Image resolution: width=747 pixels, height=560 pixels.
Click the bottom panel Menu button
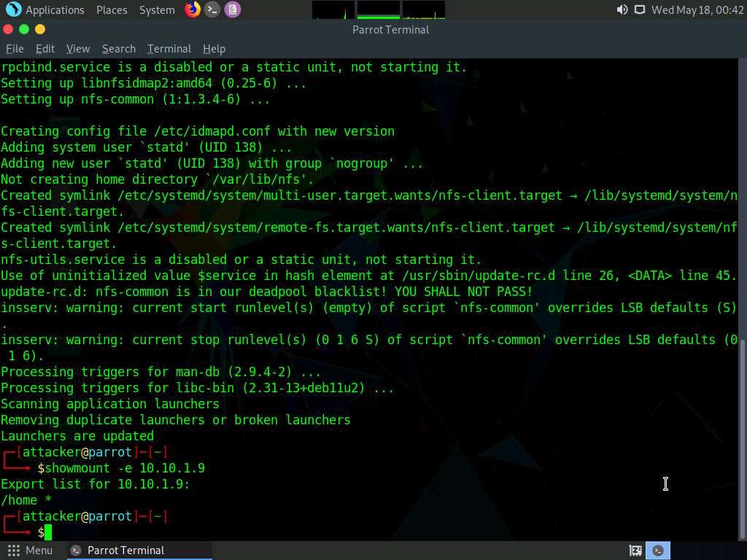(30, 551)
